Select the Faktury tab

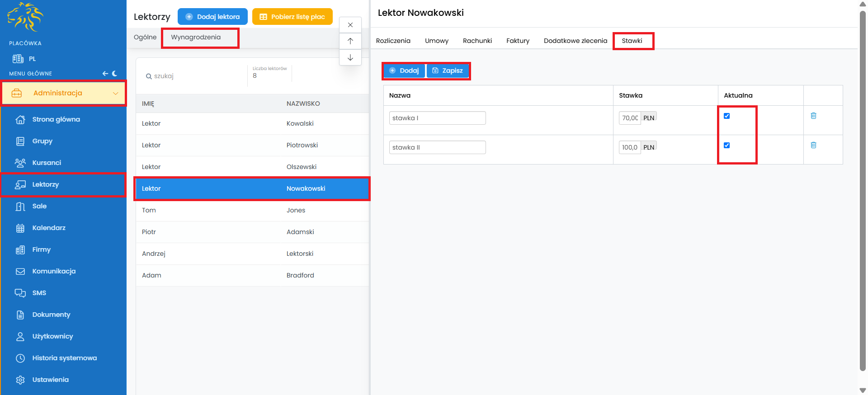[x=518, y=41]
